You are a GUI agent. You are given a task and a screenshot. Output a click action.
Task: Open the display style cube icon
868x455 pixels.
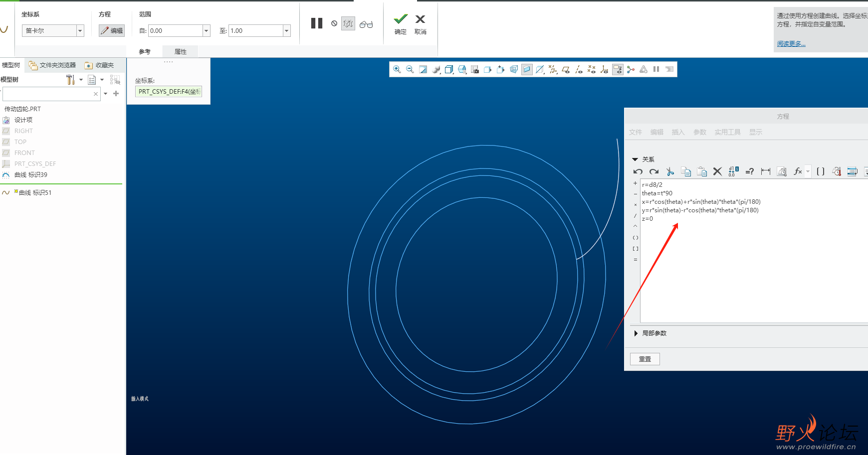pos(449,69)
